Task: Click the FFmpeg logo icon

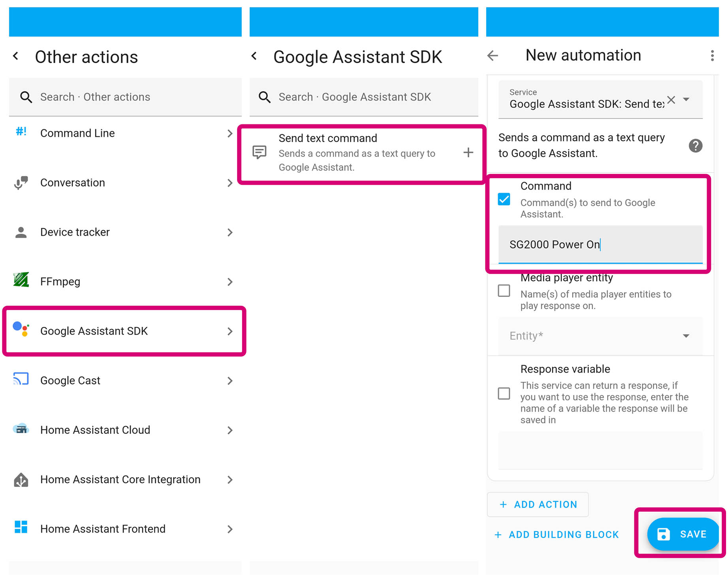Action: pos(21,280)
